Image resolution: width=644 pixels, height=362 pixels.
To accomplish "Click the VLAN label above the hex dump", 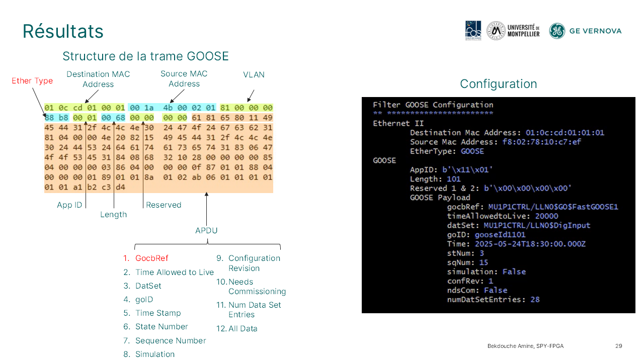I will [254, 74].
